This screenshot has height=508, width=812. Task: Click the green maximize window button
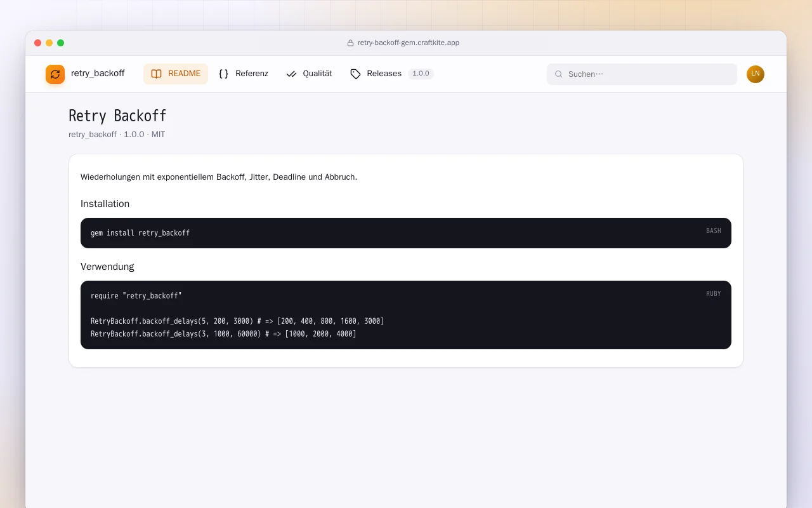pyautogui.click(x=61, y=43)
